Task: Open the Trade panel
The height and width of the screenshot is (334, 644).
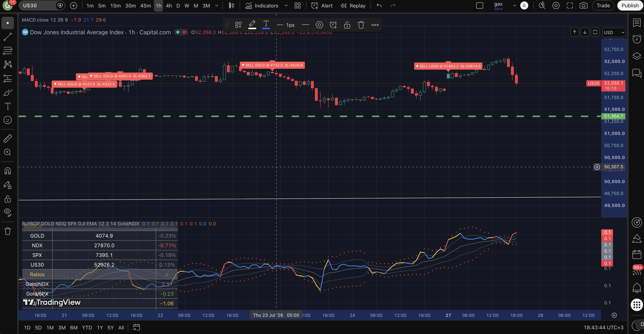Action: click(x=603, y=5)
